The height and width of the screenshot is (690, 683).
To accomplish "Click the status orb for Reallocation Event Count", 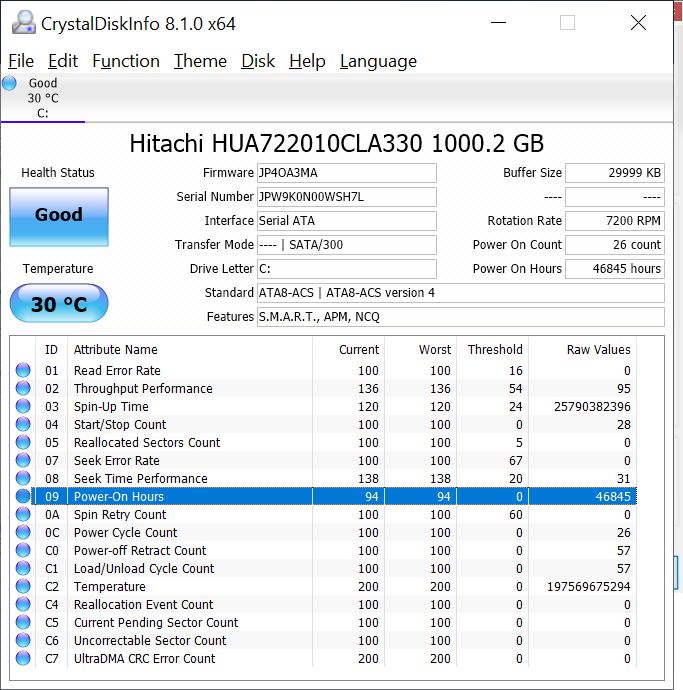I will pyautogui.click(x=23, y=605).
